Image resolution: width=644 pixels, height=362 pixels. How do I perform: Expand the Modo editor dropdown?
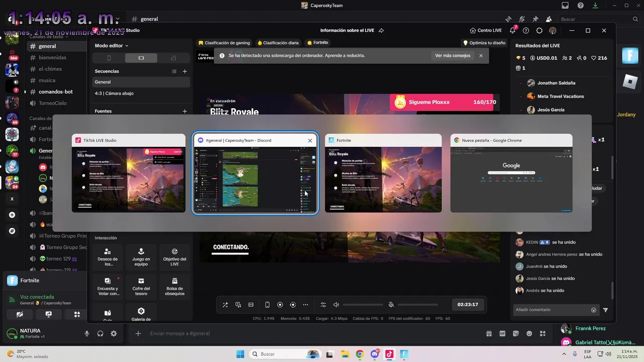pyautogui.click(x=111, y=45)
